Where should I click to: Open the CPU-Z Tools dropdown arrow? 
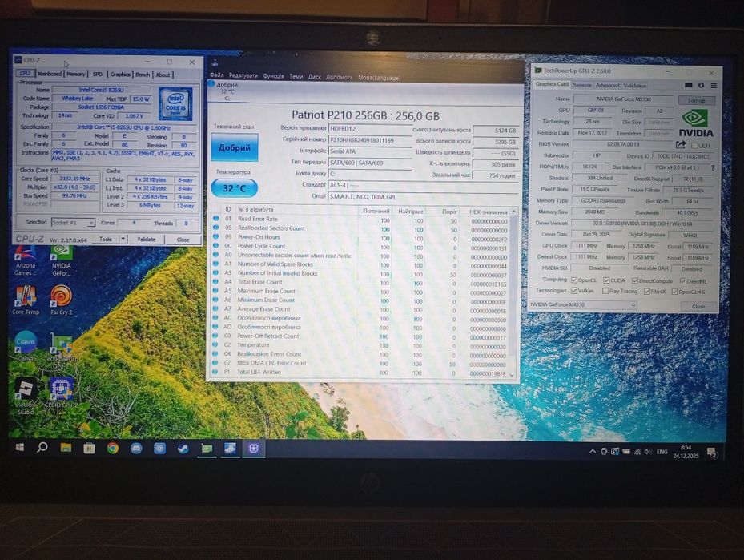click(123, 240)
